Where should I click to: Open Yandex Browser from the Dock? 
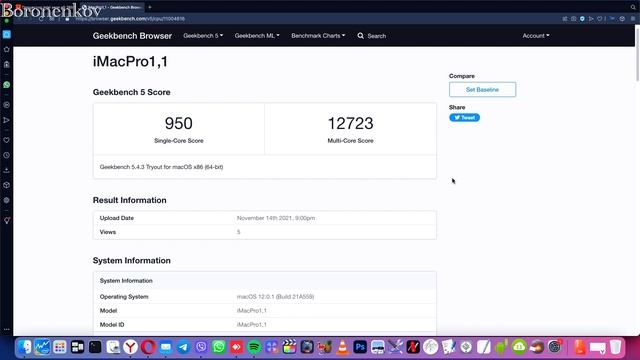[131, 347]
